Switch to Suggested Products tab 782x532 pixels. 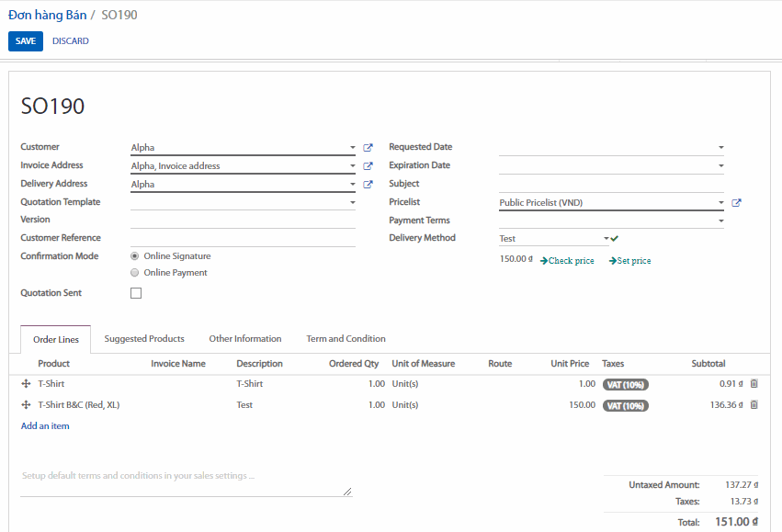pos(144,339)
